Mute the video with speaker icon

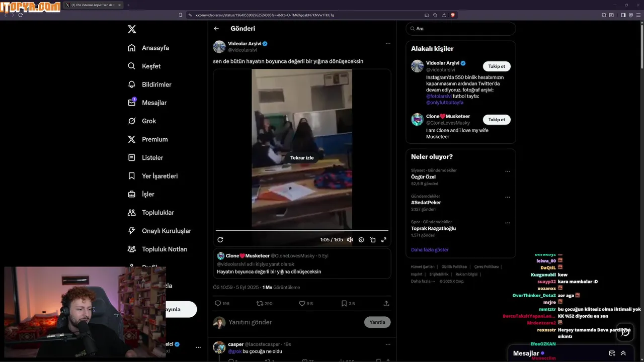pyautogui.click(x=350, y=240)
